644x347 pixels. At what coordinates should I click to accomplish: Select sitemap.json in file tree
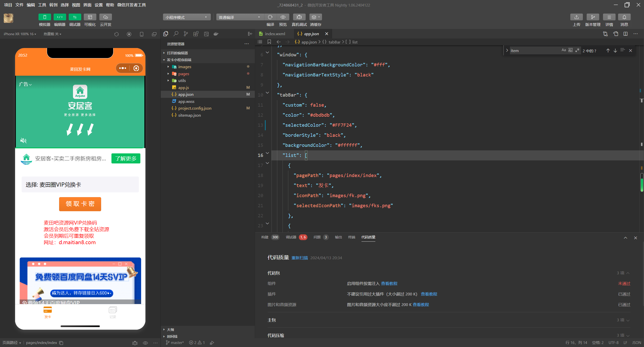point(189,115)
